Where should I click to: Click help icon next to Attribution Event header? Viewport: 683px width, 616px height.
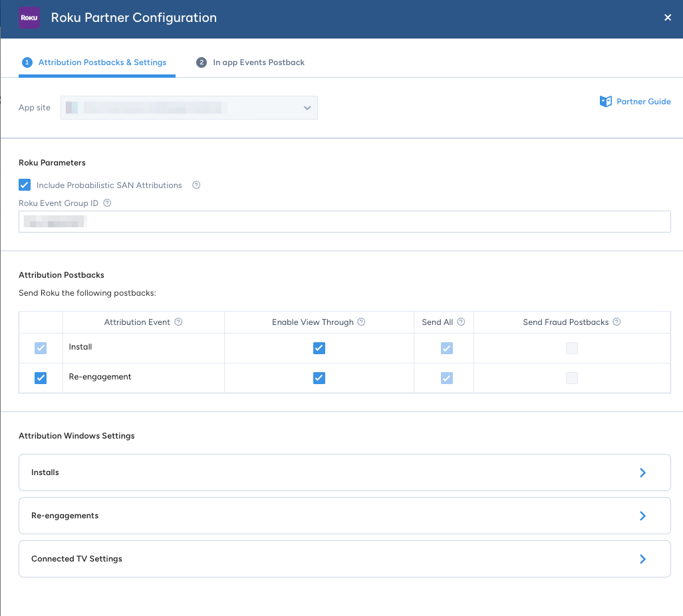pyautogui.click(x=178, y=322)
